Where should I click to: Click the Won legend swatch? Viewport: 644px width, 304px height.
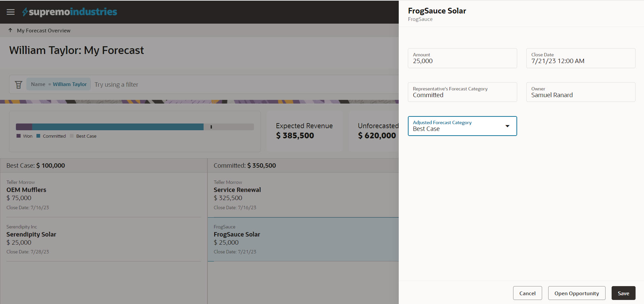pyautogui.click(x=19, y=136)
